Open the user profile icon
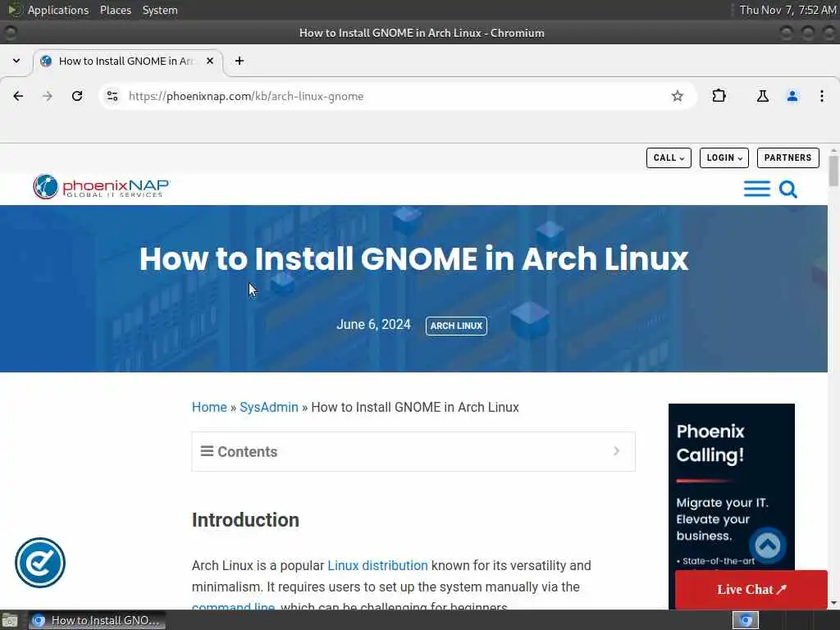Image resolution: width=840 pixels, height=630 pixels. tap(792, 96)
